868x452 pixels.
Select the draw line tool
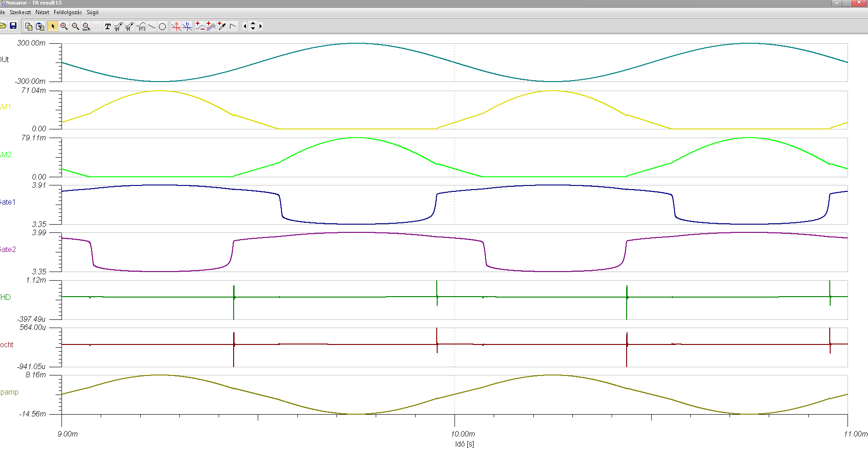[x=152, y=26]
